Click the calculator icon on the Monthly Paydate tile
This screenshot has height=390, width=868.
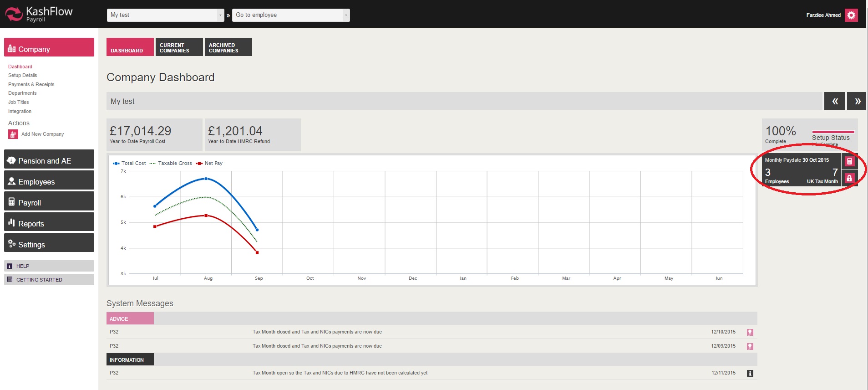coord(849,161)
